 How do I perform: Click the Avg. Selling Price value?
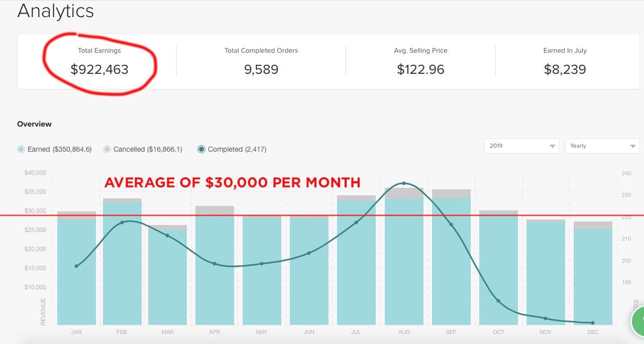pos(420,69)
